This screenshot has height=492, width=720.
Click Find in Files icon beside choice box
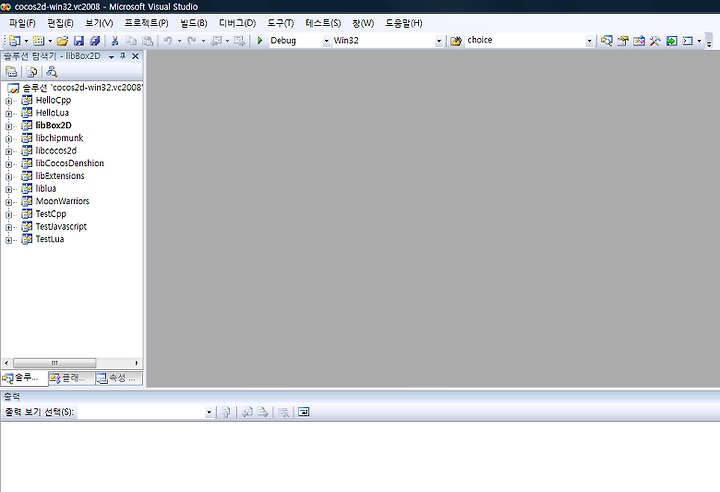pyautogui.click(x=456, y=41)
